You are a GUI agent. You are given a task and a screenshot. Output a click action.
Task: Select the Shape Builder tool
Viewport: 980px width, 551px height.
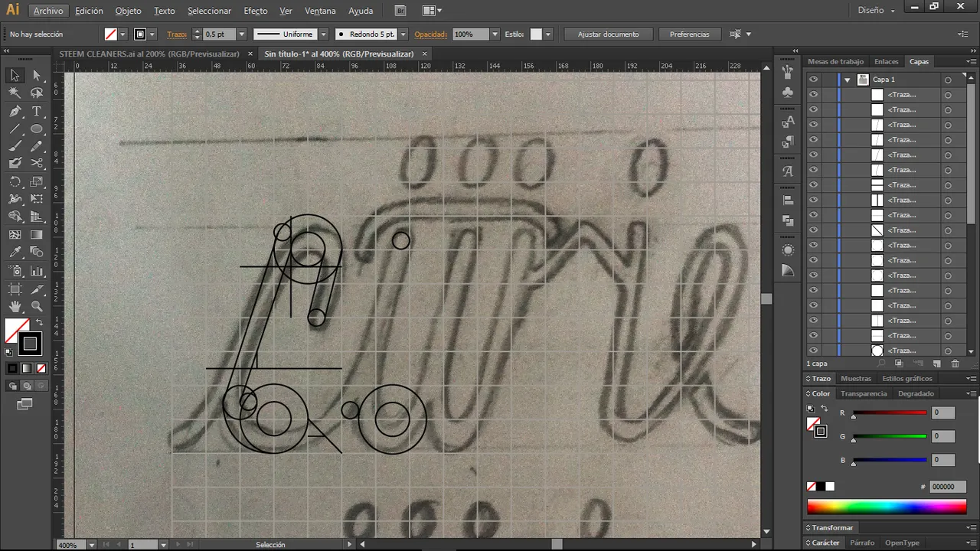coord(15,217)
